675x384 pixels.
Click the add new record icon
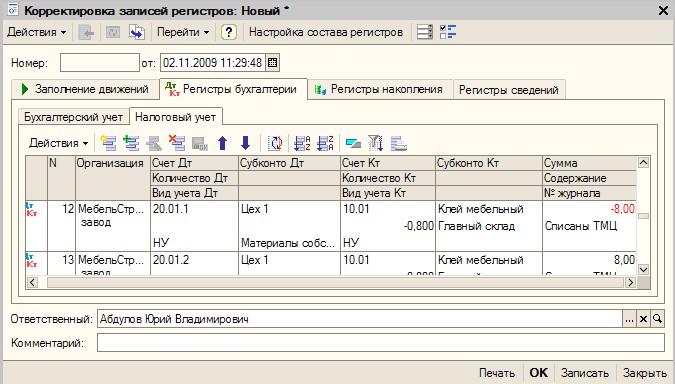(108, 143)
